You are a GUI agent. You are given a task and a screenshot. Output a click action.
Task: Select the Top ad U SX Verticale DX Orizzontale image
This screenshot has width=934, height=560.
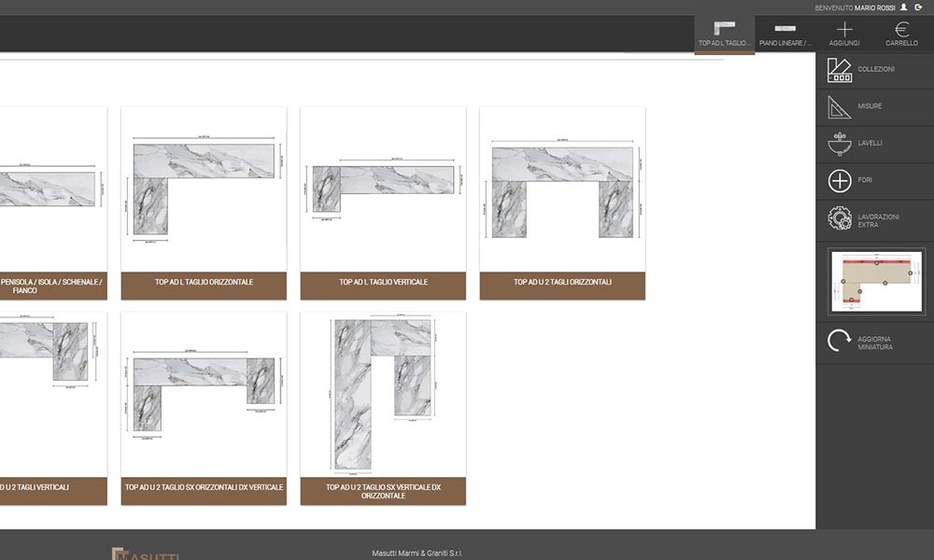pyautogui.click(x=383, y=395)
